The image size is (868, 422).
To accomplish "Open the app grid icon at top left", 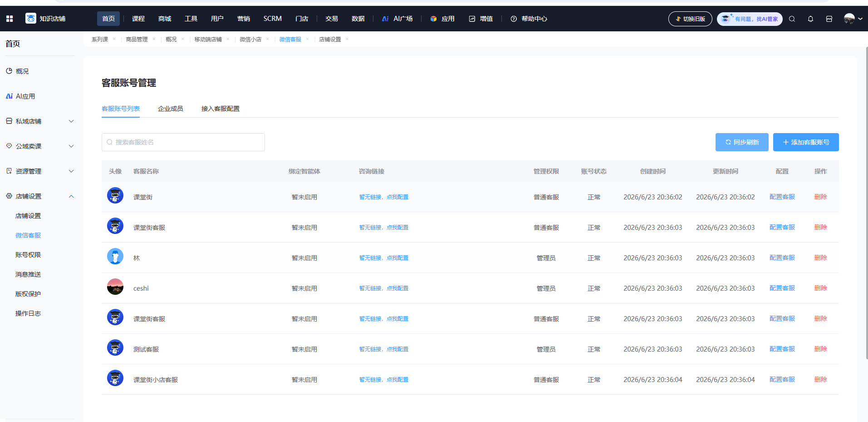I will [x=10, y=19].
